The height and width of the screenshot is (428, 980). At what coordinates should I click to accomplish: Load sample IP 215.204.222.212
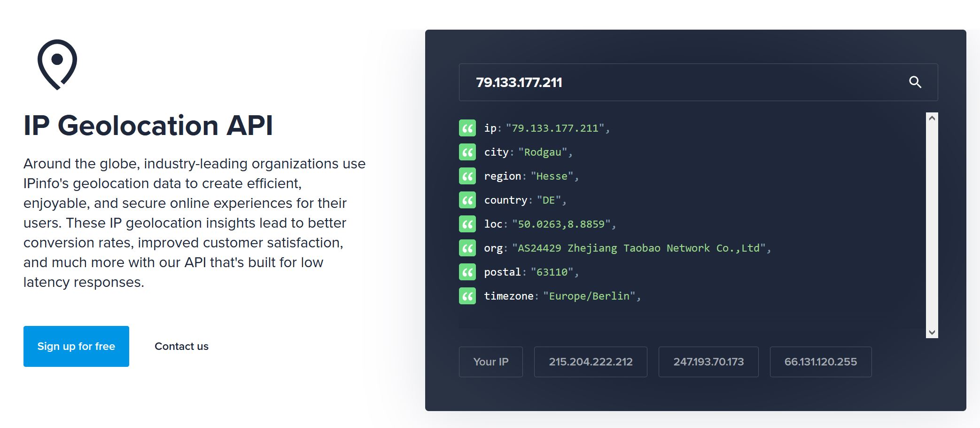tap(591, 362)
